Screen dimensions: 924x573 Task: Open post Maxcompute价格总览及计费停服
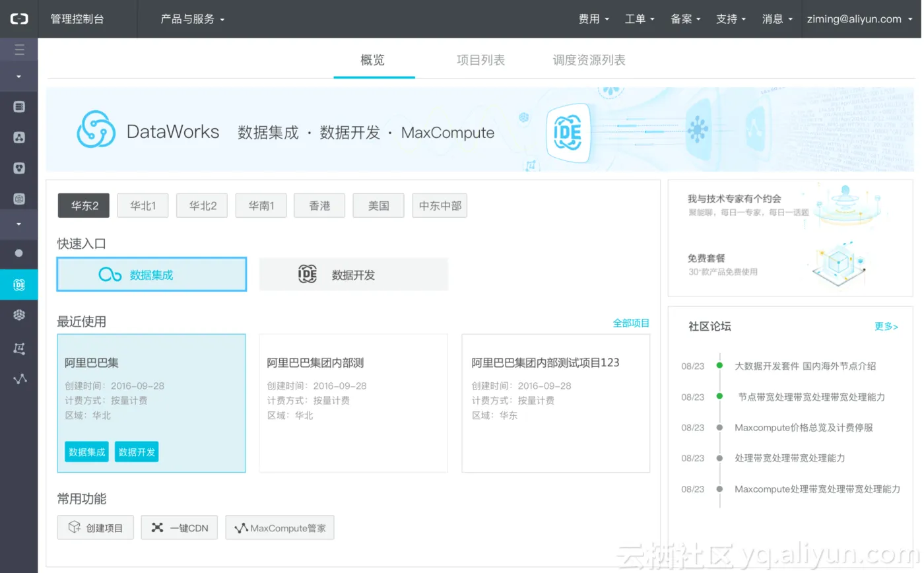pyautogui.click(x=804, y=428)
